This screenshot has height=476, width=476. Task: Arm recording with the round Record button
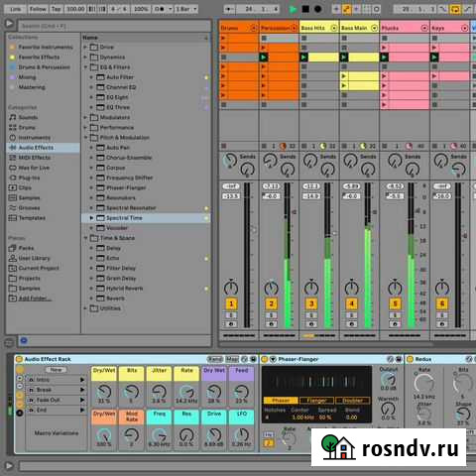click(317, 9)
